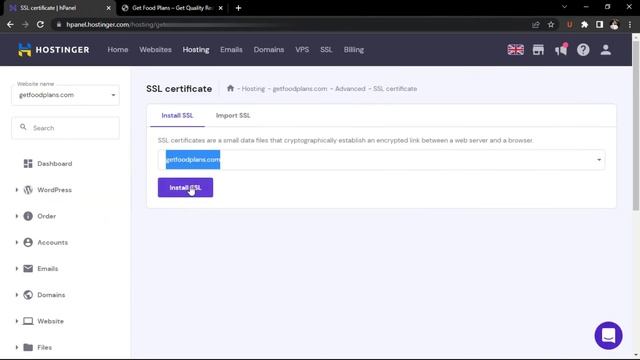Open the Chrome three-dot menu
Image resolution: width=640 pixels, height=360 pixels.
click(630, 24)
